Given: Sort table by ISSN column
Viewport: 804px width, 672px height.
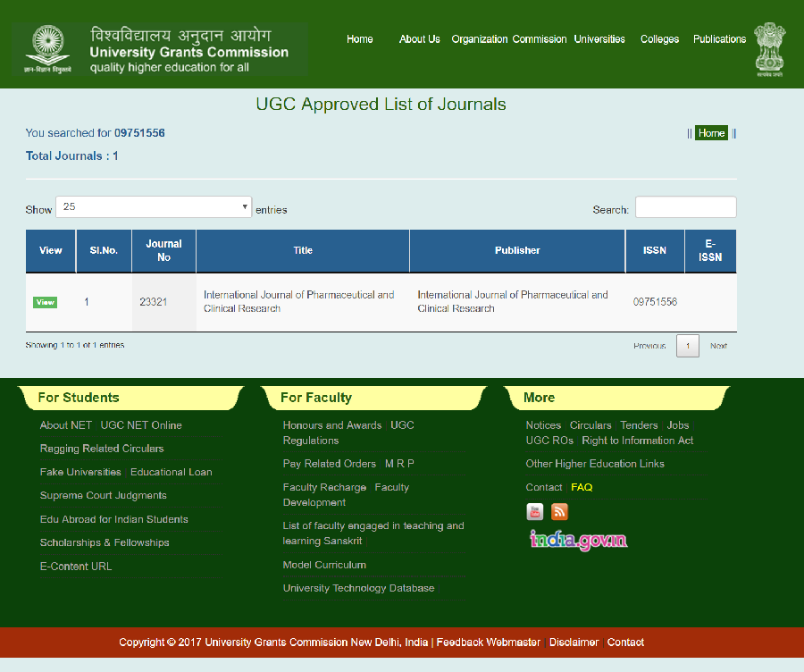Looking at the screenshot, I should tap(655, 250).
